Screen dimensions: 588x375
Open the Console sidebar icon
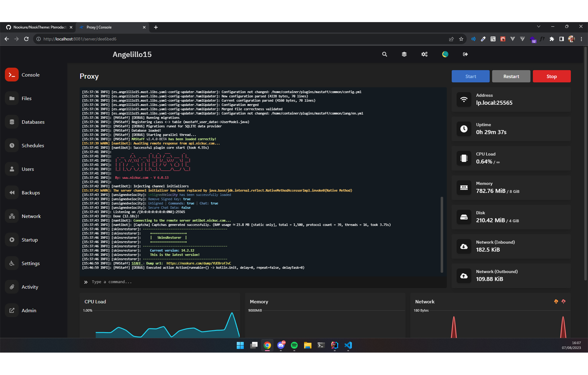tap(12, 75)
